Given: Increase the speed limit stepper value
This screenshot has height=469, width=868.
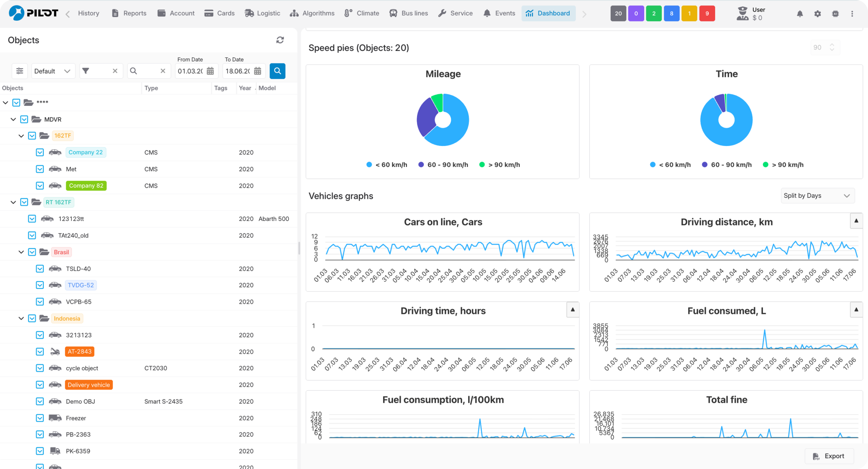Looking at the screenshot, I should coord(832,45).
